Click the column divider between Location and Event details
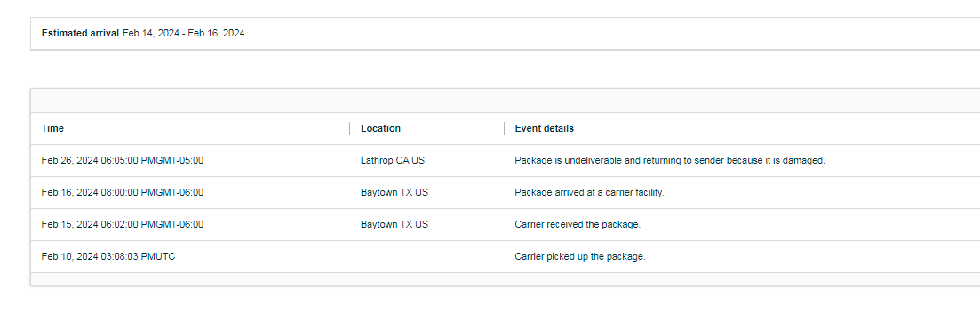 (x=505, y=129)
